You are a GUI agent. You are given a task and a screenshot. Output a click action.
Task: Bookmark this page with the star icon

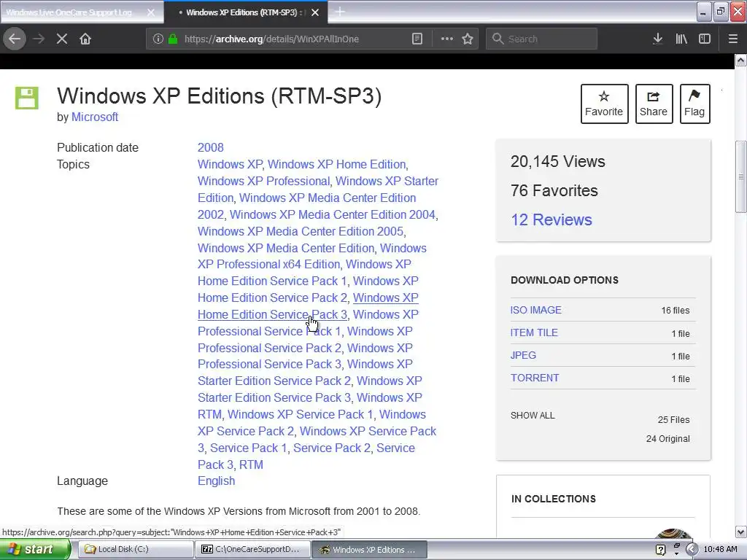468,39
